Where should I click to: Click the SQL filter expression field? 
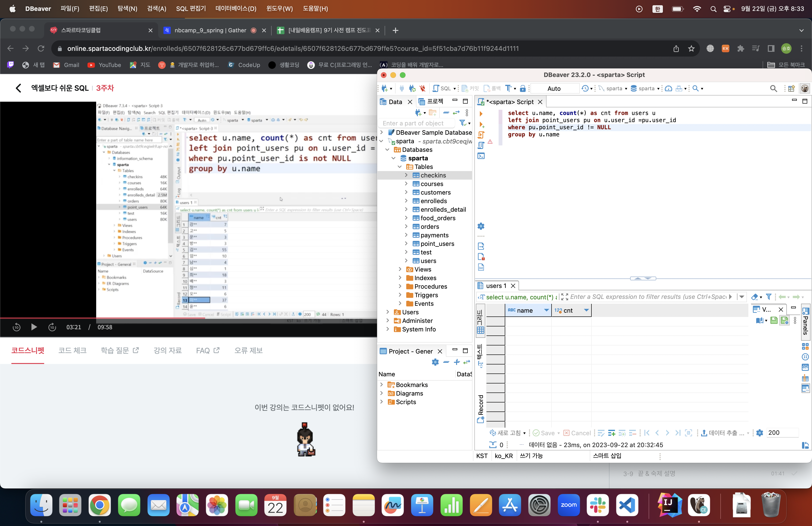[x=648, y=297]
